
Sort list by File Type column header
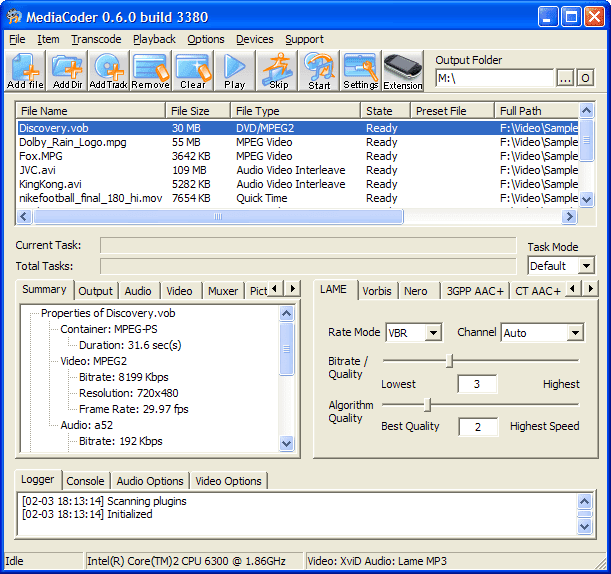[295, 111]
